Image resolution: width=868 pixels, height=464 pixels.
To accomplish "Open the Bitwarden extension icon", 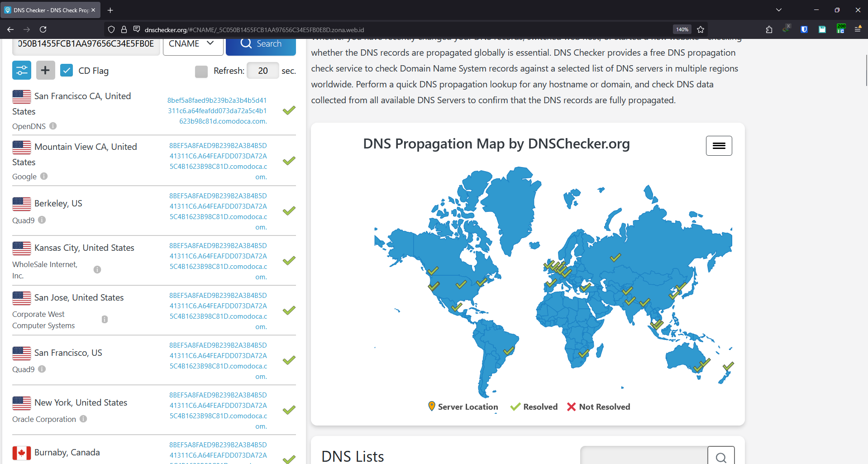I will [x=804, y=29].
